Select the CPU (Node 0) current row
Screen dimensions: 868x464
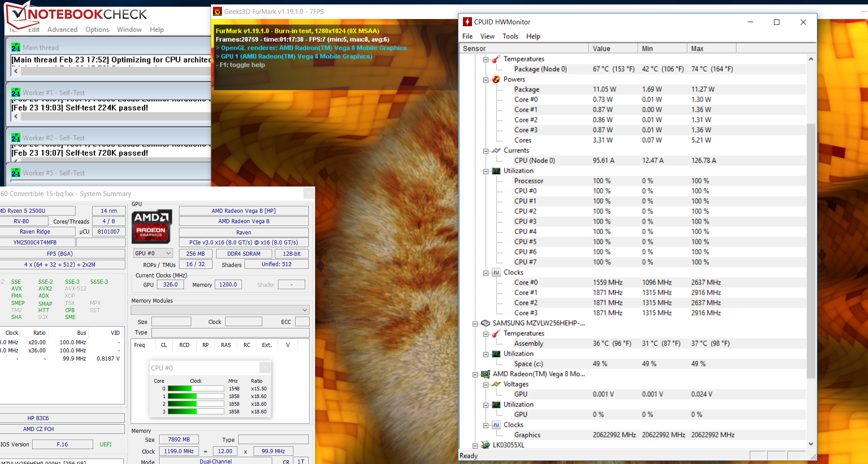pos(633,160)
